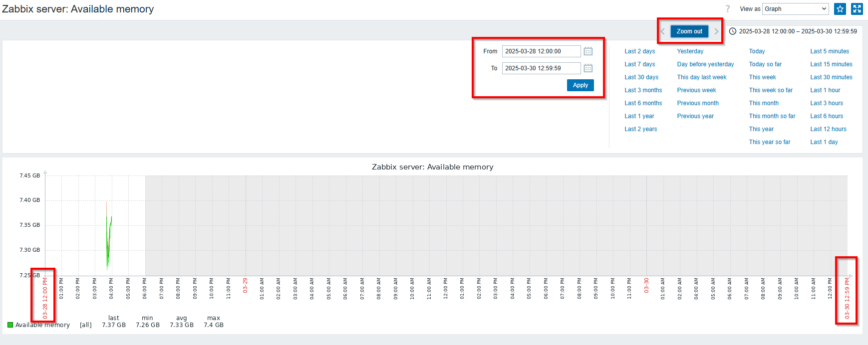Set range to Last 6 hours
868x345 pixels.
pyautogui.click(x=827, y=116)
